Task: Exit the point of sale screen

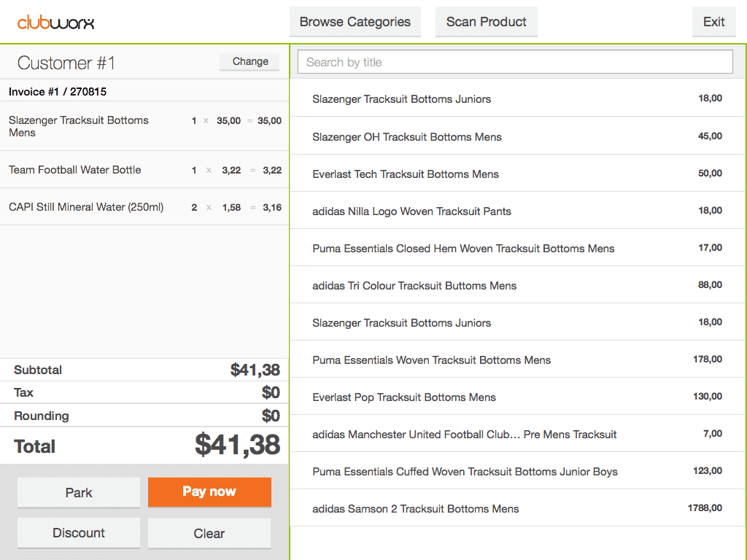Action: click(x=713, y=22)
